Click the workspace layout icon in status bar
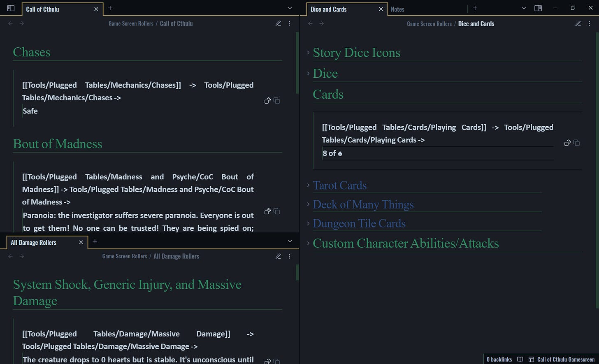This screenshot has width=599, height=364. pyautogui.click(x=531, y=359)
